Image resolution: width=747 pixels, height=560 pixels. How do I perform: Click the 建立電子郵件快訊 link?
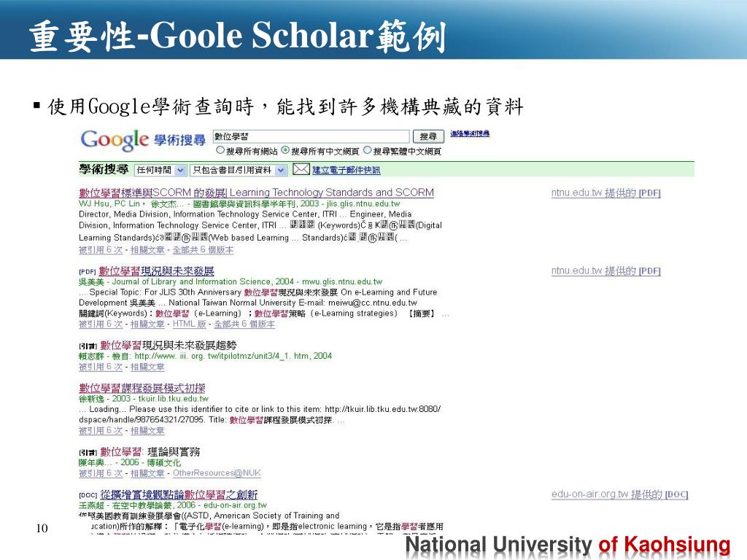click(x=347, y=170)
